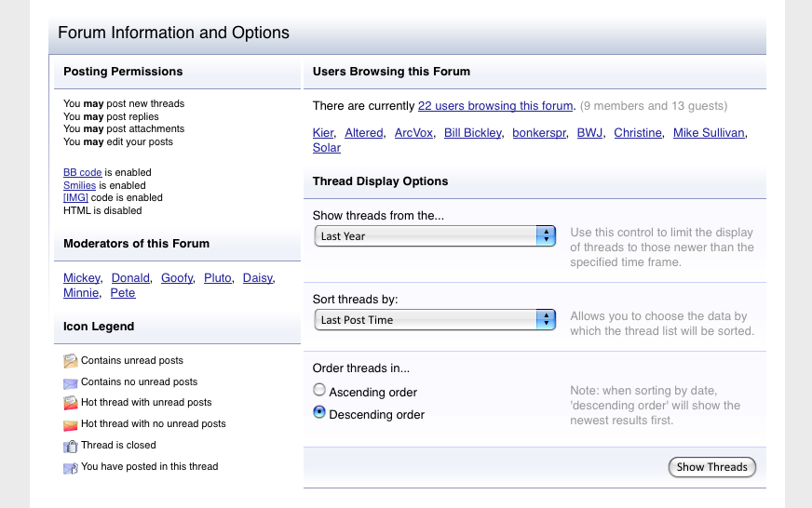This screenshot has height=508, width=812.
Task: Select Descending order radio button
Action: point(319,412)
